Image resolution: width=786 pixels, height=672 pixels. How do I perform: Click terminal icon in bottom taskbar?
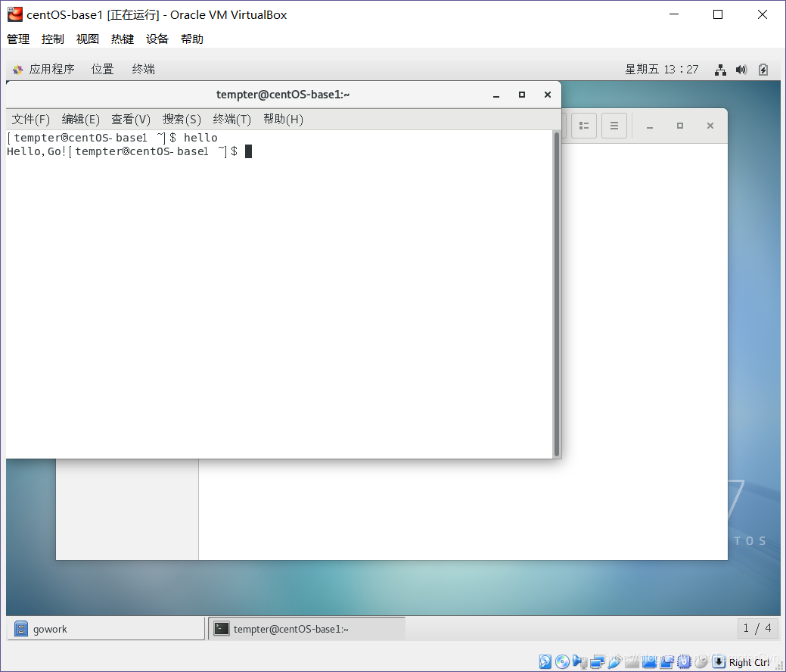(222, 628)
